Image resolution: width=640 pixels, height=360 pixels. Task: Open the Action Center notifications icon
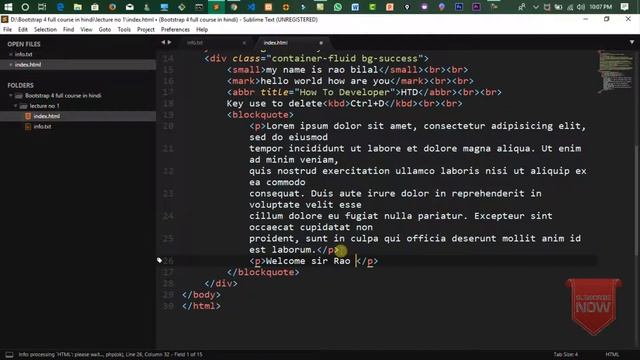pyautogui.click(x=624, y=7)
